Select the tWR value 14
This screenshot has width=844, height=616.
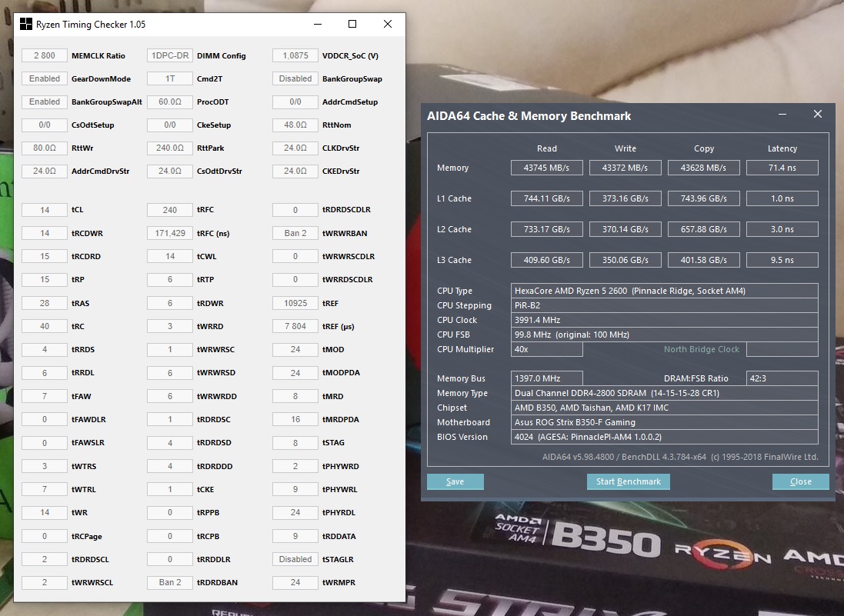click(45, 513)
